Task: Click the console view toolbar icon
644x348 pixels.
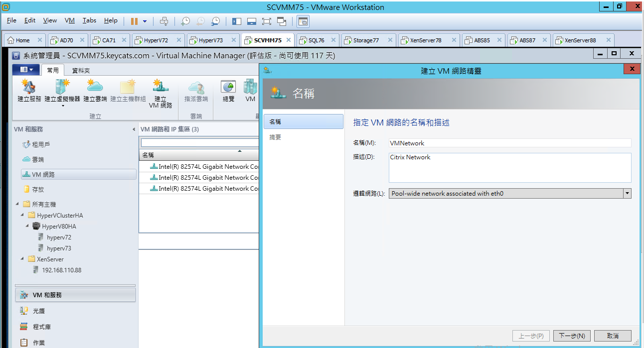Action: coord(303,21)
